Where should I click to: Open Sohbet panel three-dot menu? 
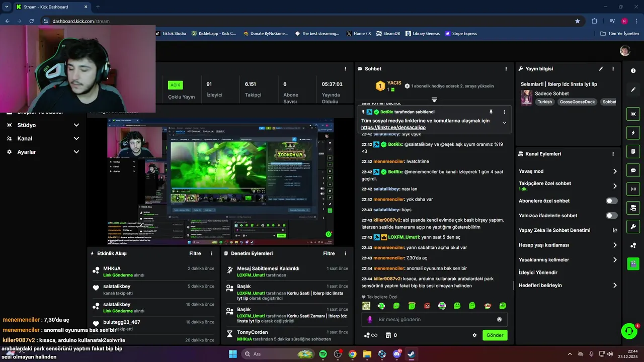click(x=506, y=69)
